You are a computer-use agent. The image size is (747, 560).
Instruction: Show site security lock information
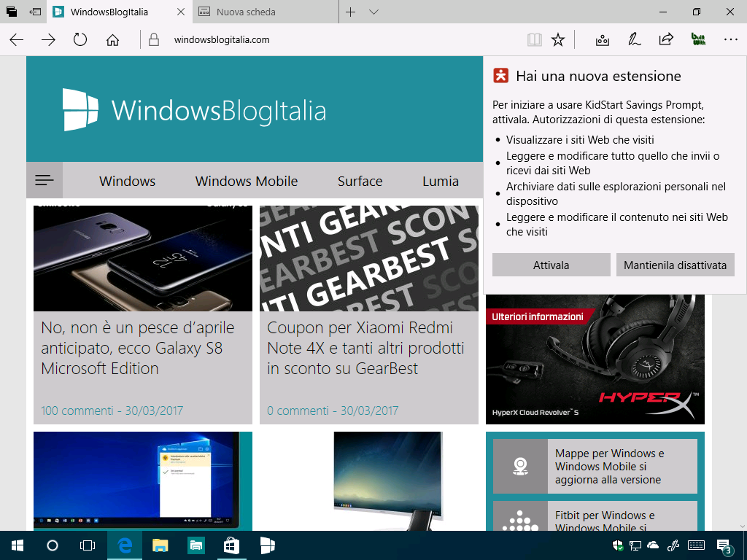click(154, 39)
